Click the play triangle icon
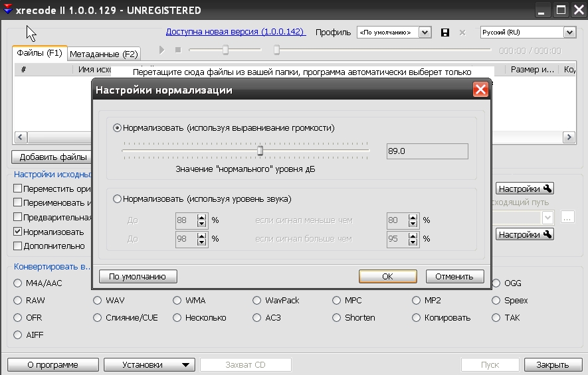Screen dimensions: 588x375 (x=161, y=50)
